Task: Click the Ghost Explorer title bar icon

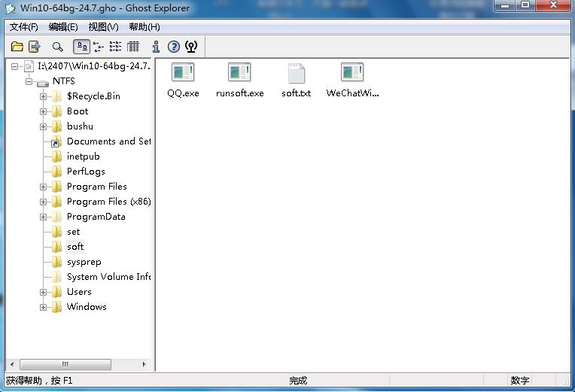Action: 11,8
